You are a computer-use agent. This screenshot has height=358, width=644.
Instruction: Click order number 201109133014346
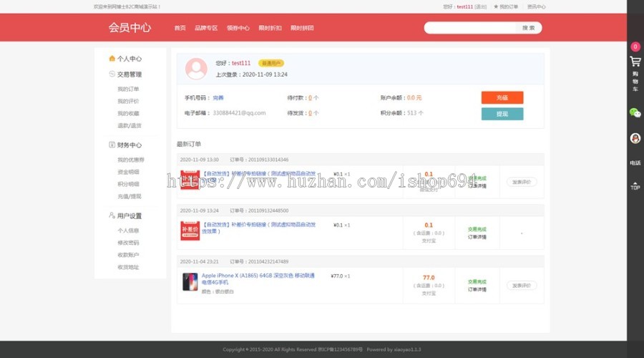click(x=268, y=160)
